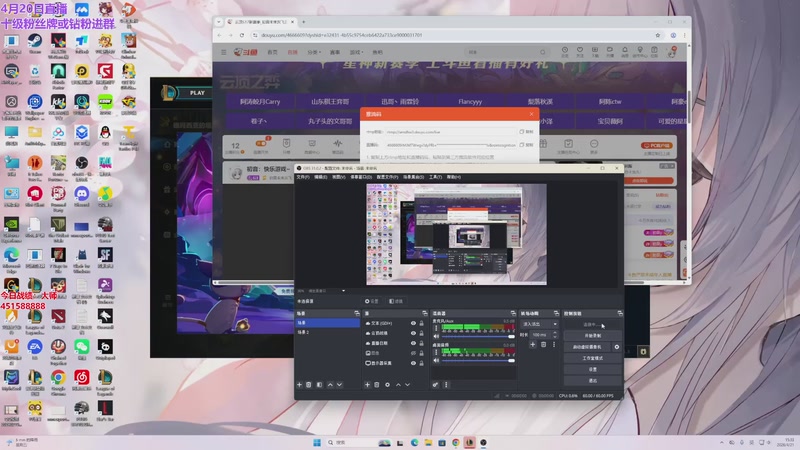The image size is (800, 450).
Task: Open OBS preview scaling dropdown
Action: pos(343,291)
